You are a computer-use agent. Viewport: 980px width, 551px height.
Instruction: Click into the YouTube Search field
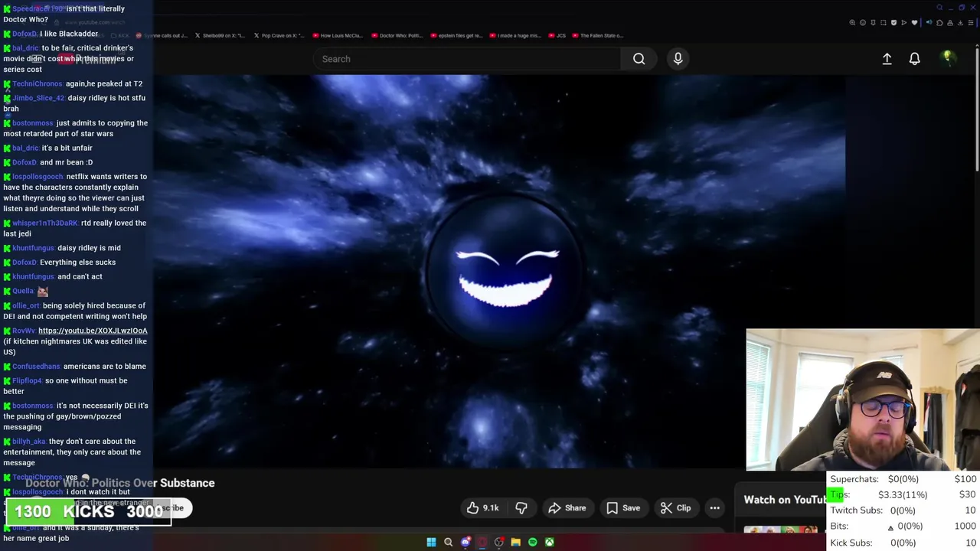pos(467,59)
